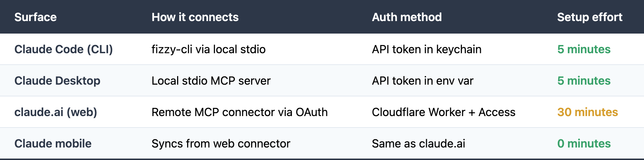Select the 'API token in keychain' cell

click(427, 49)
